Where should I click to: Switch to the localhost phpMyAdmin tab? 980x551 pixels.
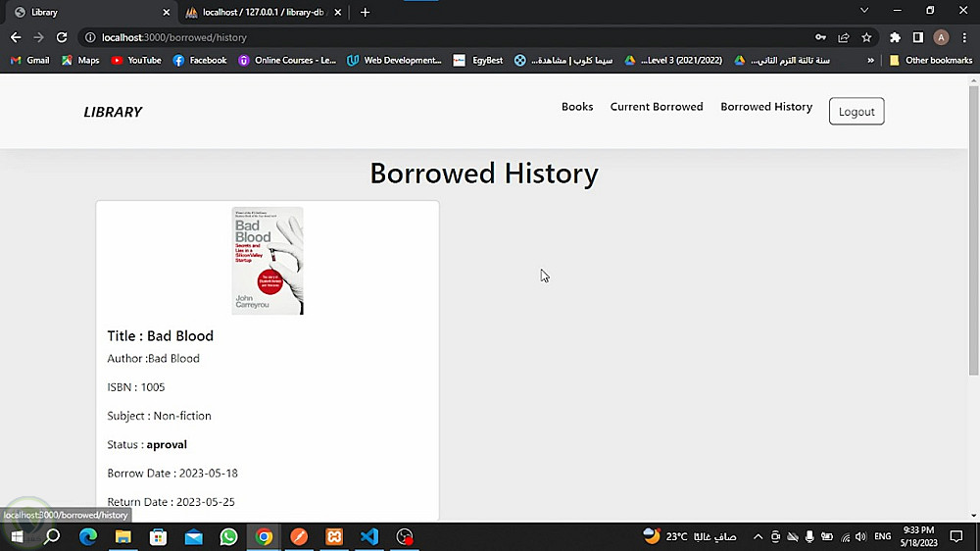(x=263, y=12)
